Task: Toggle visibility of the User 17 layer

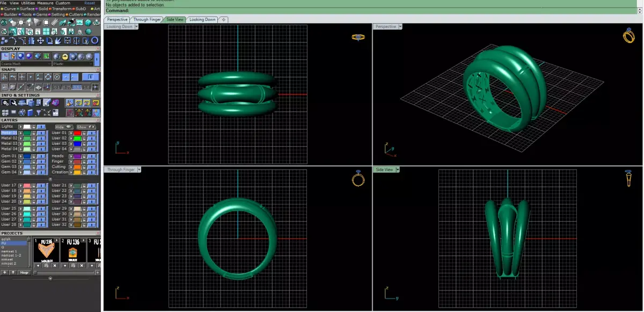Action: click(x=41, y=185)
